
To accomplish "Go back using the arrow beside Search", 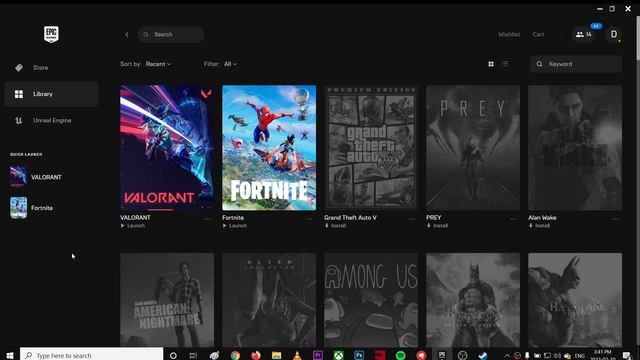I will tap(127, 35).
